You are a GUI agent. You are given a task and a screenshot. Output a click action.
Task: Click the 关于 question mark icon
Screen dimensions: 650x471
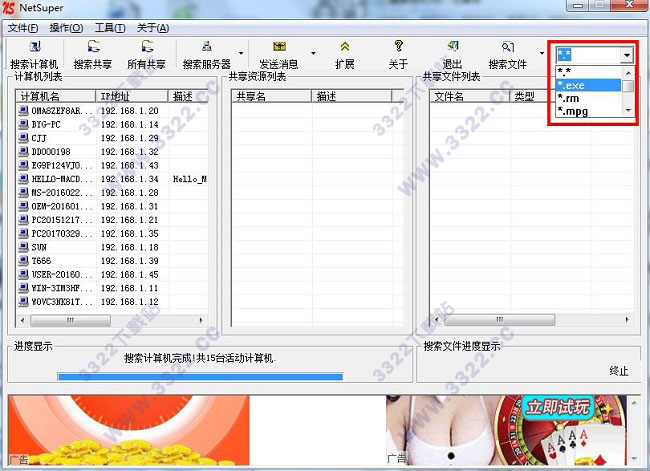coord(398,46)
